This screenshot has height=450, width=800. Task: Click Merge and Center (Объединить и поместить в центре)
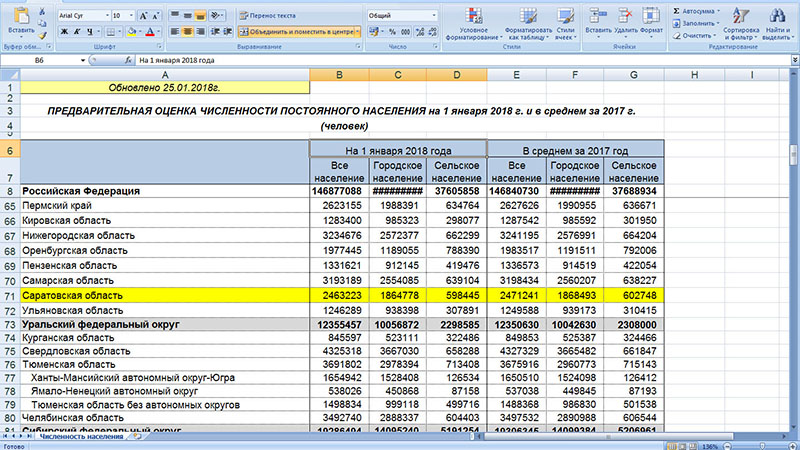point(298,32)
